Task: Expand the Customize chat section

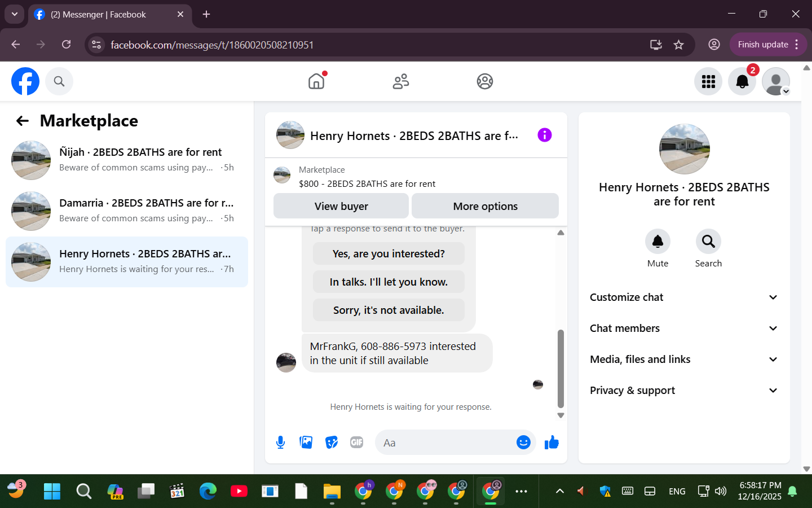Action: pyautogui.click(x=684, y=297)
